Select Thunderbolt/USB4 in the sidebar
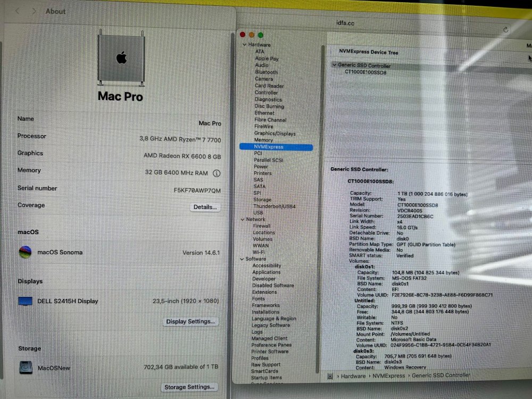This screenshot has width=532, height=399. click(x=274, y=206)
